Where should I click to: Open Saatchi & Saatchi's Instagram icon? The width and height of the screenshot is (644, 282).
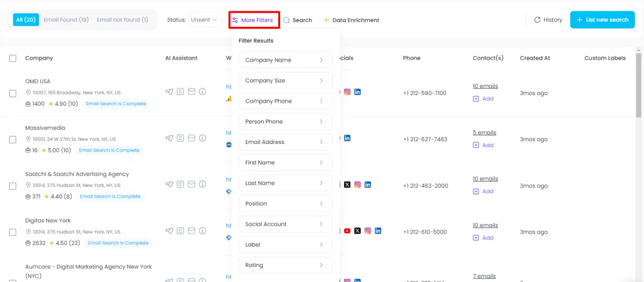point(357,184)
